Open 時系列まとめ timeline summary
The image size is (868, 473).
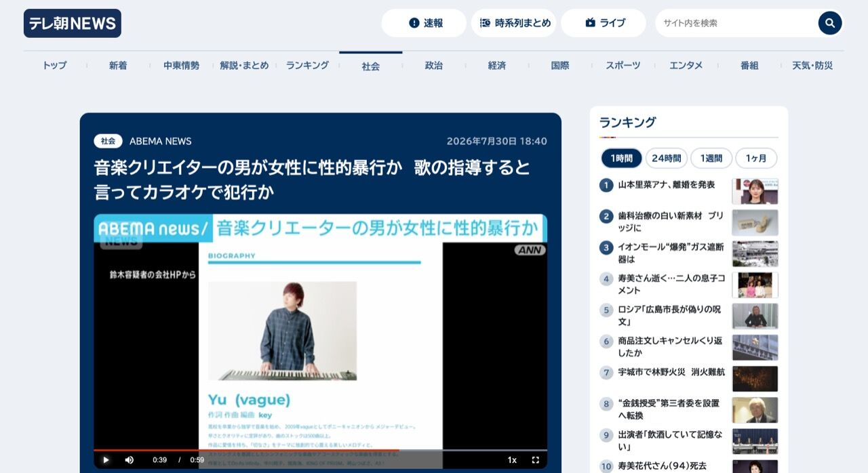(x=513, y=23)
